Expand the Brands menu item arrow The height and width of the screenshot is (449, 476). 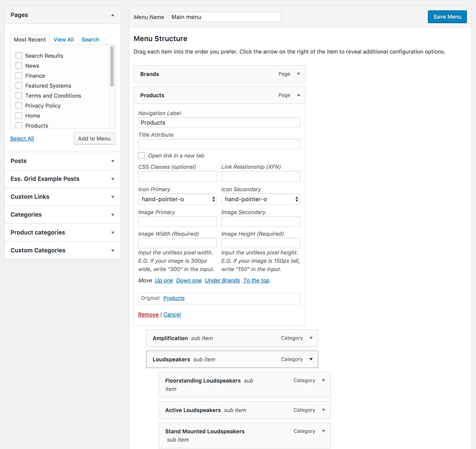point(298,74)
